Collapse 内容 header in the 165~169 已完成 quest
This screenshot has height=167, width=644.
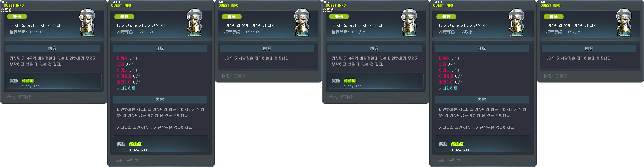click(x=267, y=49)
